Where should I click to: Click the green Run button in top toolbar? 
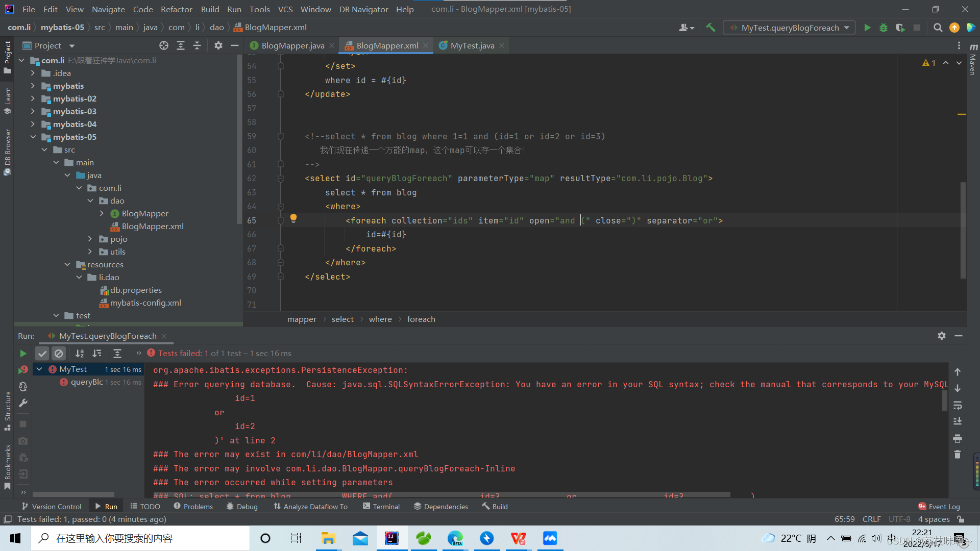tap(867, 28)
